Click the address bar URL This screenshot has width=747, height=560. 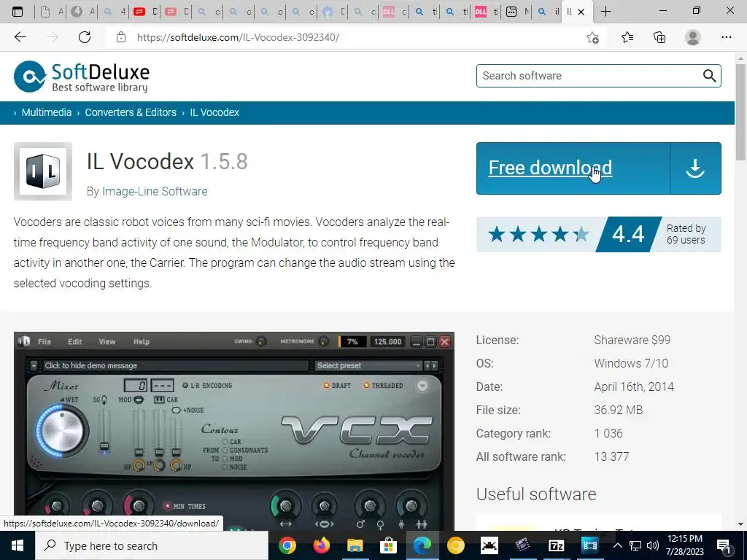click(x=238, y=37)
